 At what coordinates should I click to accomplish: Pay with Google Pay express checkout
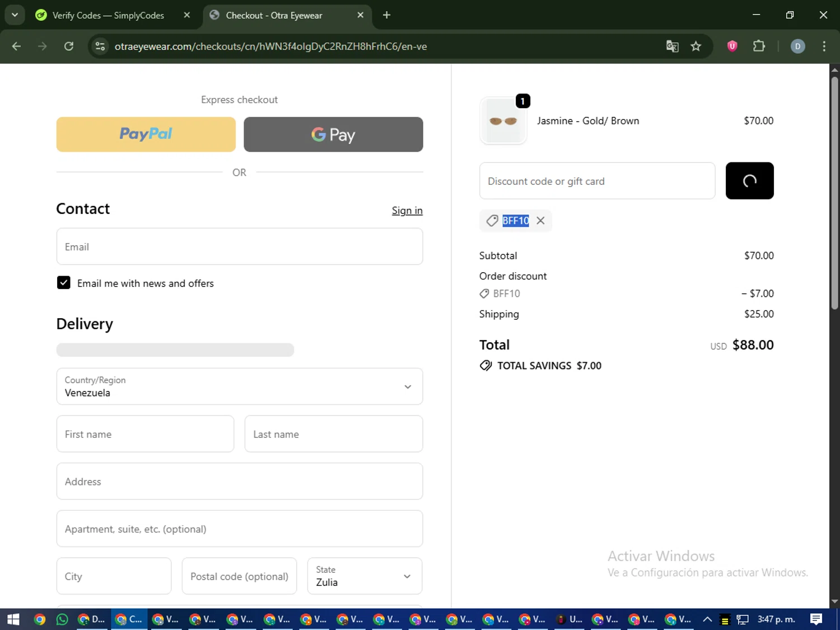tap(333, 134)
